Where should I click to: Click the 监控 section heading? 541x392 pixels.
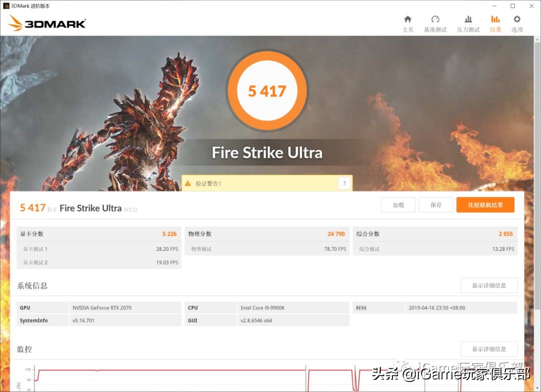coord(25,349)
